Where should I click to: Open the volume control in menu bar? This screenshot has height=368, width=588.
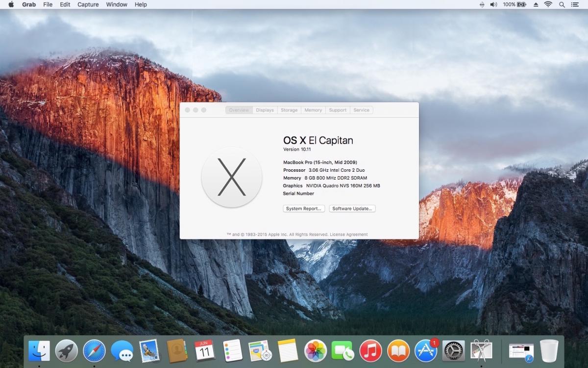coord(493,4)
